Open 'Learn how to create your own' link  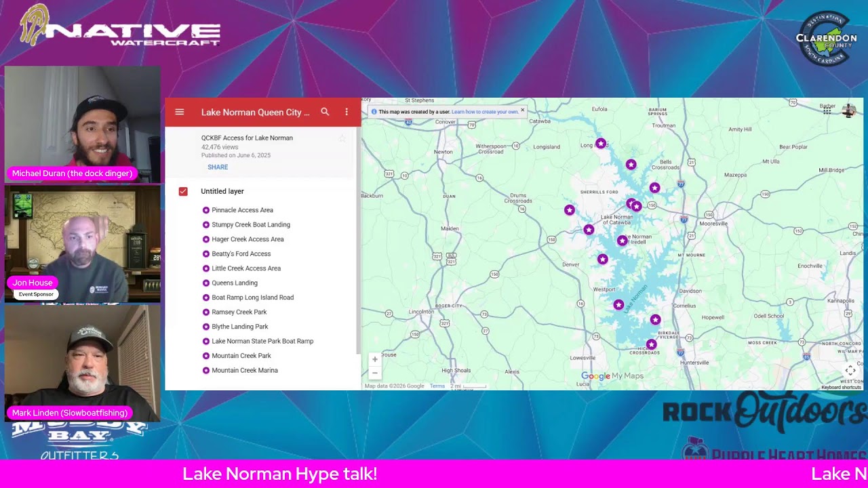[484, 112]
